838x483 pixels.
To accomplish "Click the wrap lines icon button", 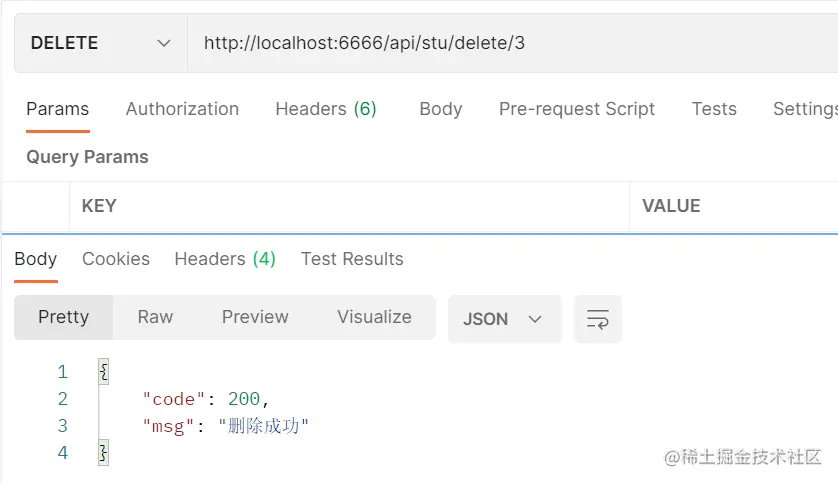I will tap(598, 319).
